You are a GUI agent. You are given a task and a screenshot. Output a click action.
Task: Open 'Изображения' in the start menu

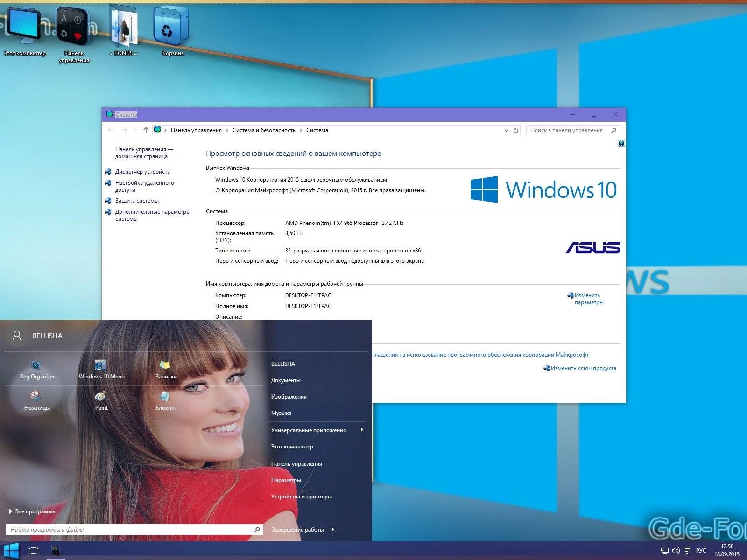coord(289,397)
